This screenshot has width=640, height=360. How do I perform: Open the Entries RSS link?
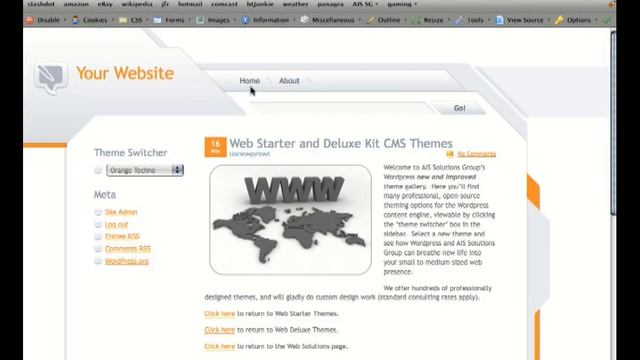[x=122, y=236]
